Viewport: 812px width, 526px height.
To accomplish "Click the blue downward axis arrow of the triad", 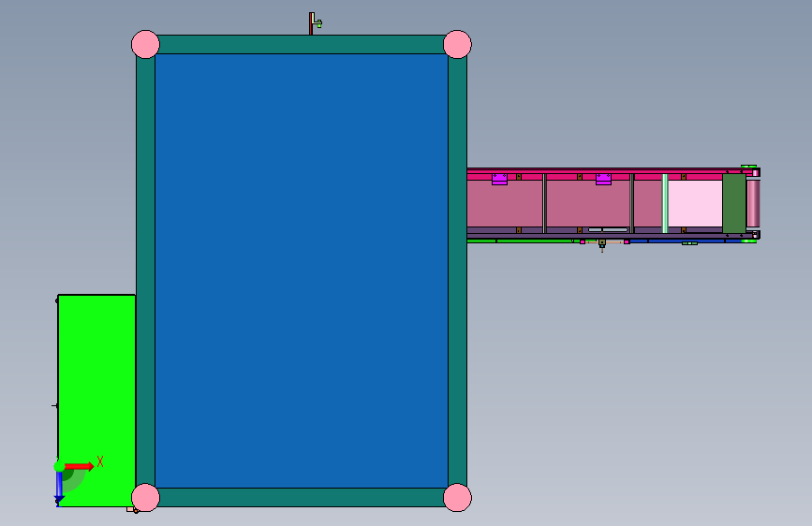I will pos(59,487).
